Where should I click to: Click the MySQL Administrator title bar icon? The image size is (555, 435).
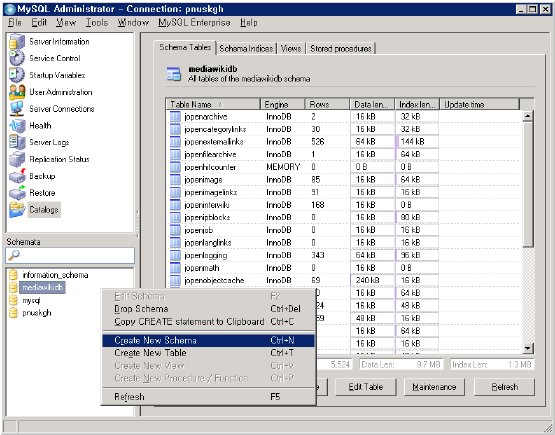(10, 9)
